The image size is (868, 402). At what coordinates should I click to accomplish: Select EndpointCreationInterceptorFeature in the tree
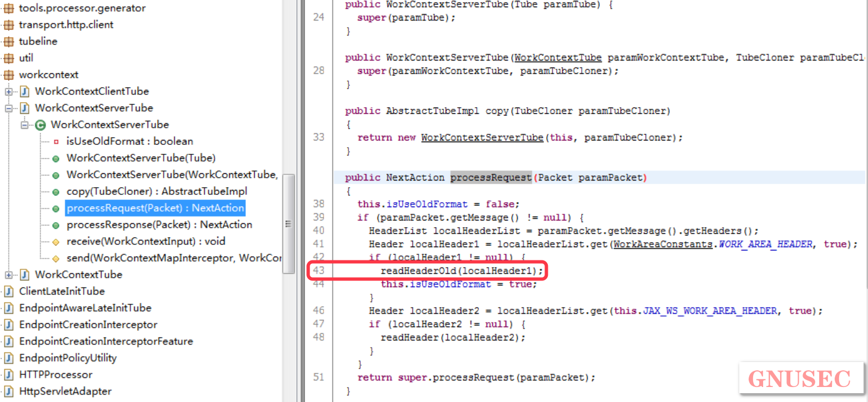[106, 341]
